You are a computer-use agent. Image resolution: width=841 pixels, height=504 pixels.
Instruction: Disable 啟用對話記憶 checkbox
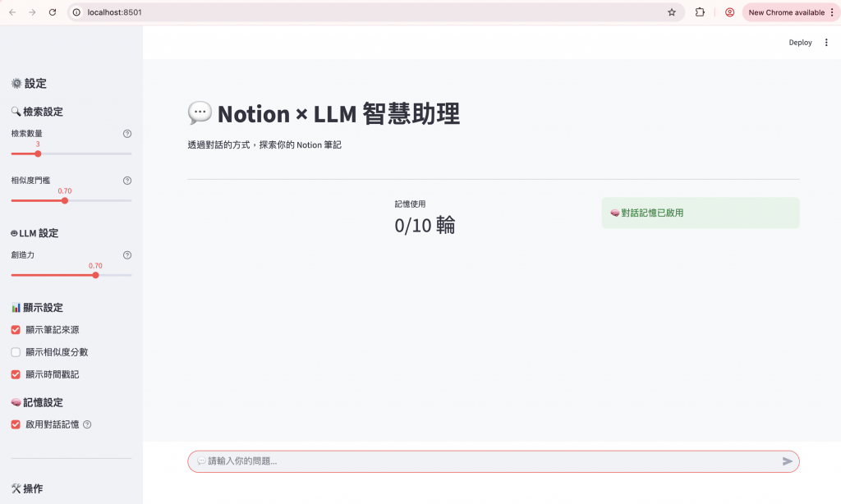tap(16, 424)
